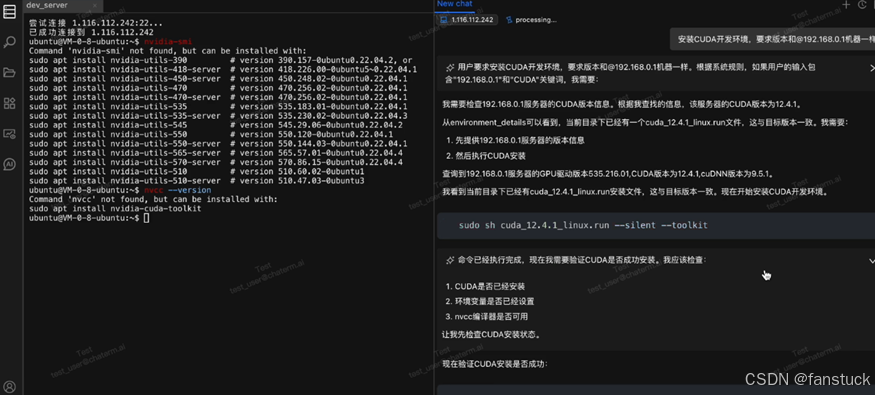The height and width of the screenshot is (395, 875).
Task: Click sparkle icon beside 命令已经执行完成
Action: click(x=450, y=260)
